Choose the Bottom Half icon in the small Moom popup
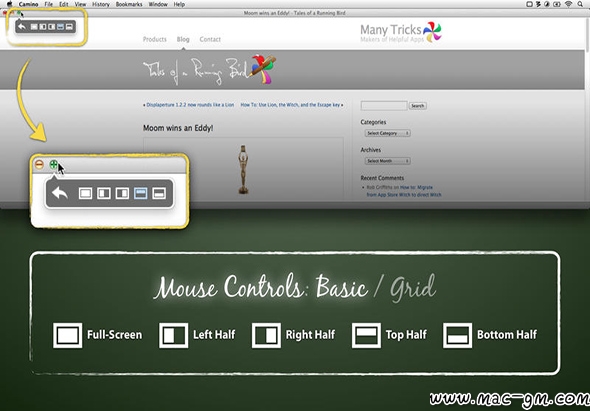This screenshot has width=590, height=411. [69, 27]
